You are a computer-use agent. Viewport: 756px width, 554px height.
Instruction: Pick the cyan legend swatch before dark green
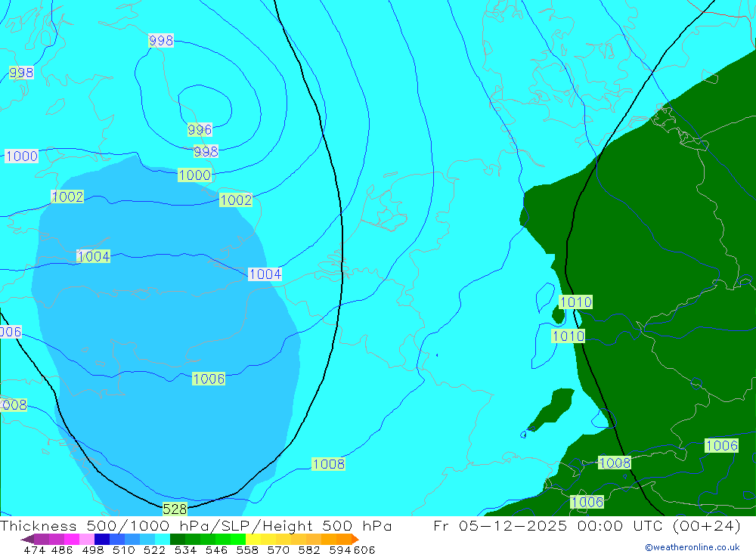point(163,539)
